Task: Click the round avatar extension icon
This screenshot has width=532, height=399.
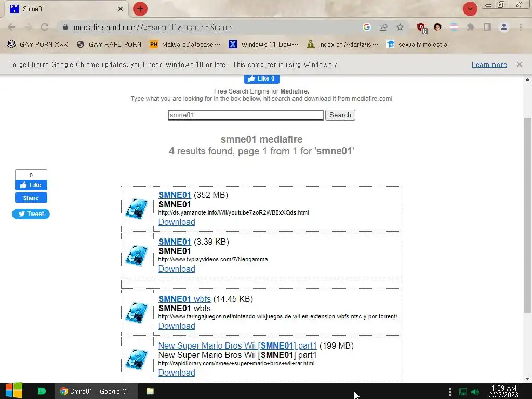Action: click(x=437, y=27)
